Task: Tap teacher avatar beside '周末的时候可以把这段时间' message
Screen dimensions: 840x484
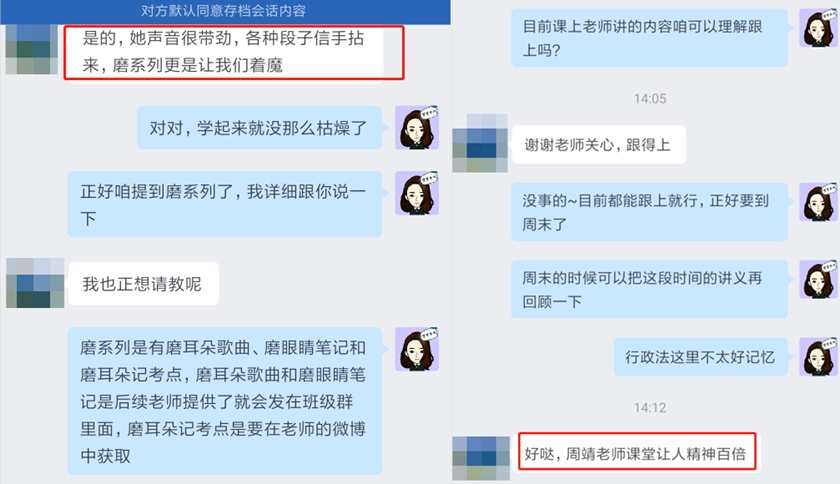Action: pyautogui.click(x=819, y=279)
